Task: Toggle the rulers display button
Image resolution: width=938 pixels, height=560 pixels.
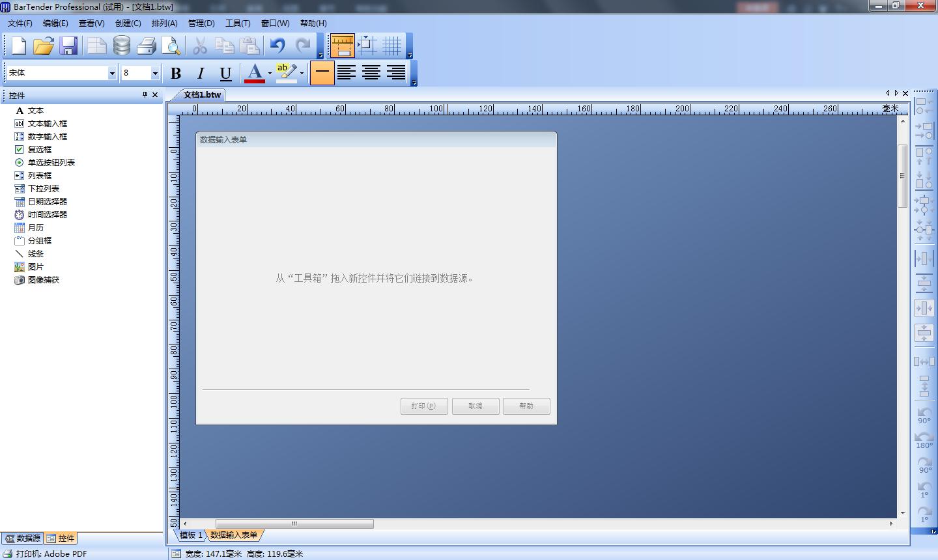Action: pos(342,46)
